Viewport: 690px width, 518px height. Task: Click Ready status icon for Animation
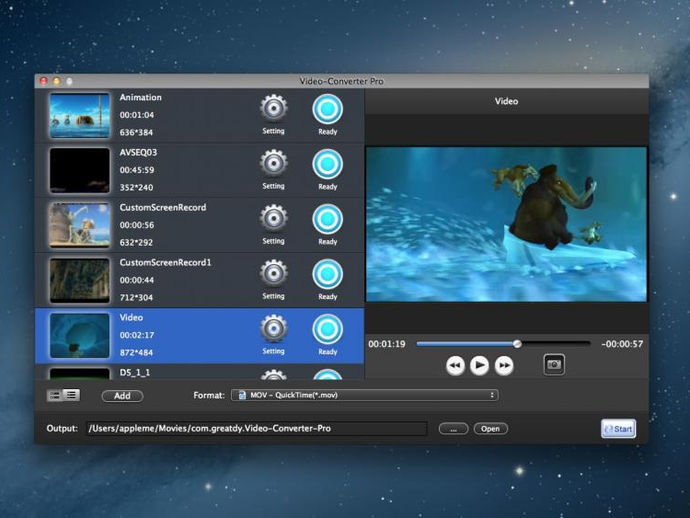tap(328, 109)
